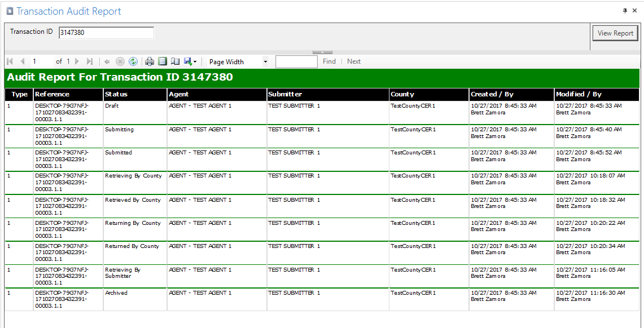The image size is (644, 328).
Task: Open the page setup dialog
Action: pos(175,61)
